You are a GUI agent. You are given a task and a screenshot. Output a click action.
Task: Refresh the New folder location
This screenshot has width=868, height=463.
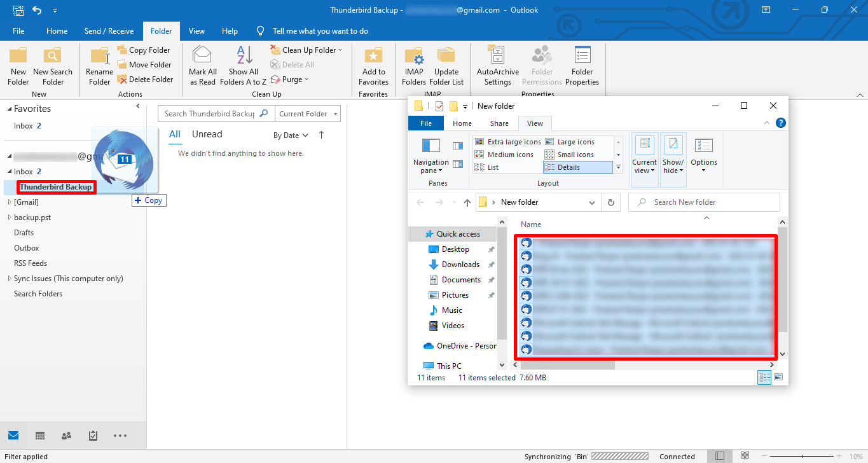610,202
